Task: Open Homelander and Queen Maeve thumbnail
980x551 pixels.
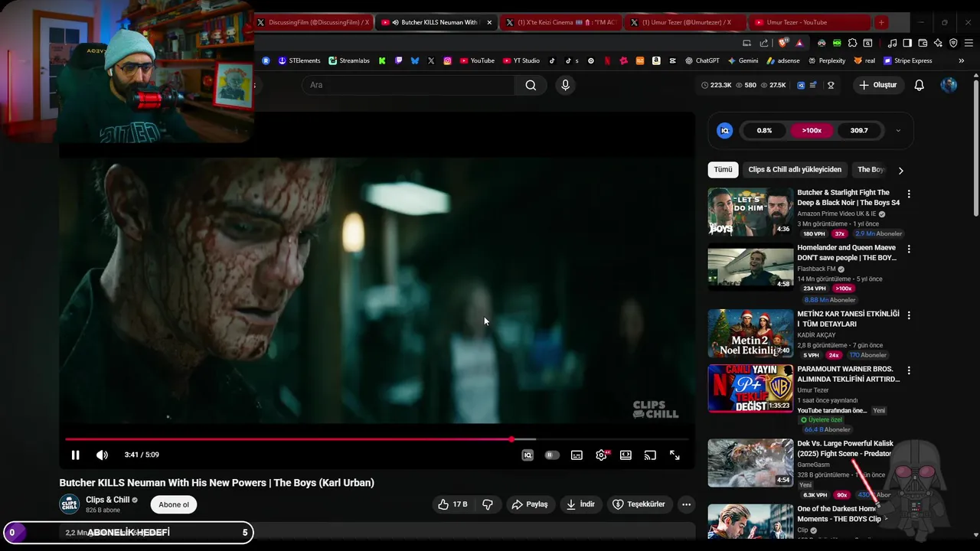Action: tap(750, 269)
